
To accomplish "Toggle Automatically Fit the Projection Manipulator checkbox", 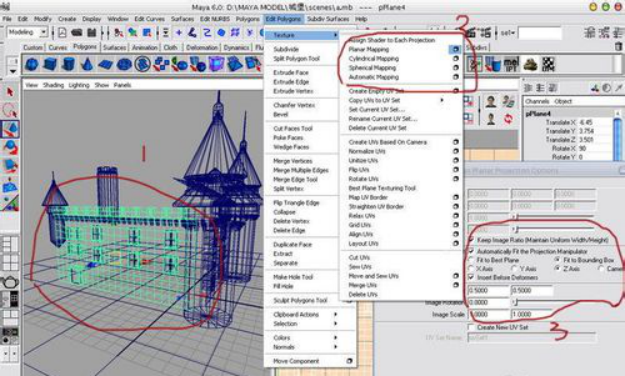I will point(472,251).
